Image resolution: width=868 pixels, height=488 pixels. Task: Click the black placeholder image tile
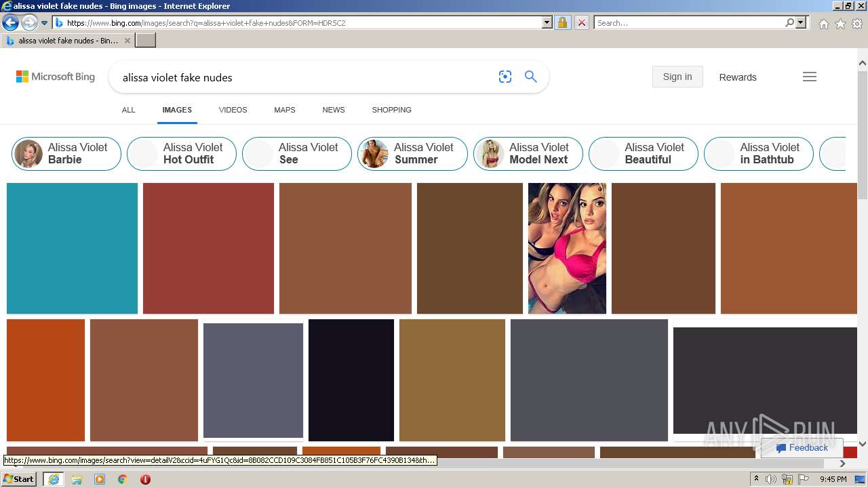pos(351,380)
